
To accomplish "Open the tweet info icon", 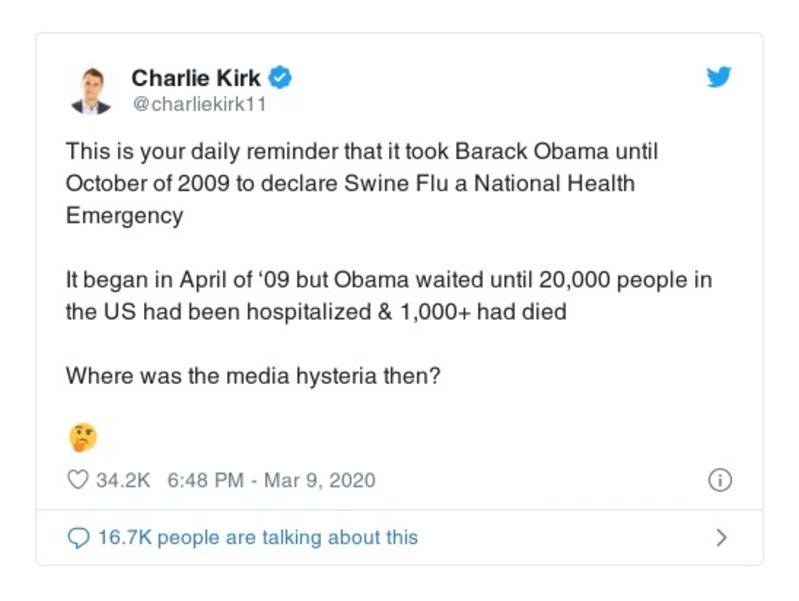I will 719,480.
